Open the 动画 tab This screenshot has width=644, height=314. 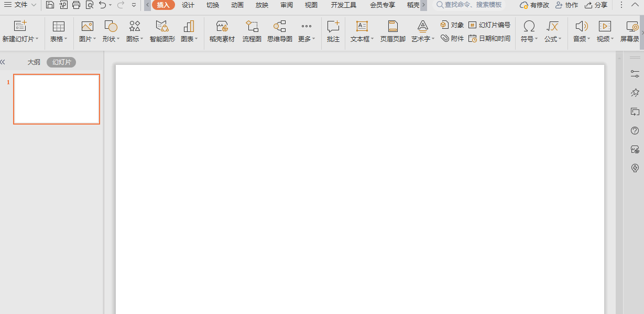click(x=237, y=5)
